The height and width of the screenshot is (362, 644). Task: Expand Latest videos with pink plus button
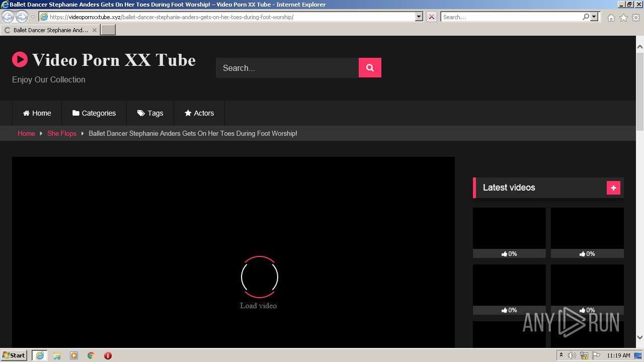(x=613, y=188)
